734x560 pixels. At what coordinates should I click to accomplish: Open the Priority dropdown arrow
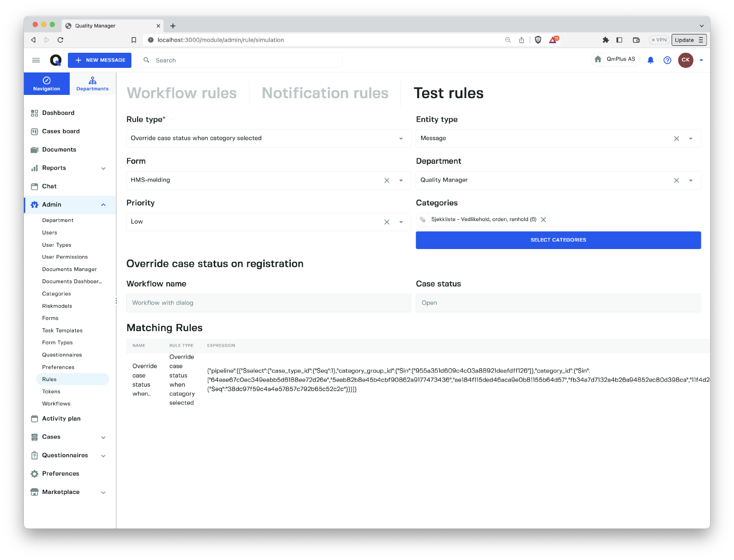pyautogui.click(x=401, y=222)
